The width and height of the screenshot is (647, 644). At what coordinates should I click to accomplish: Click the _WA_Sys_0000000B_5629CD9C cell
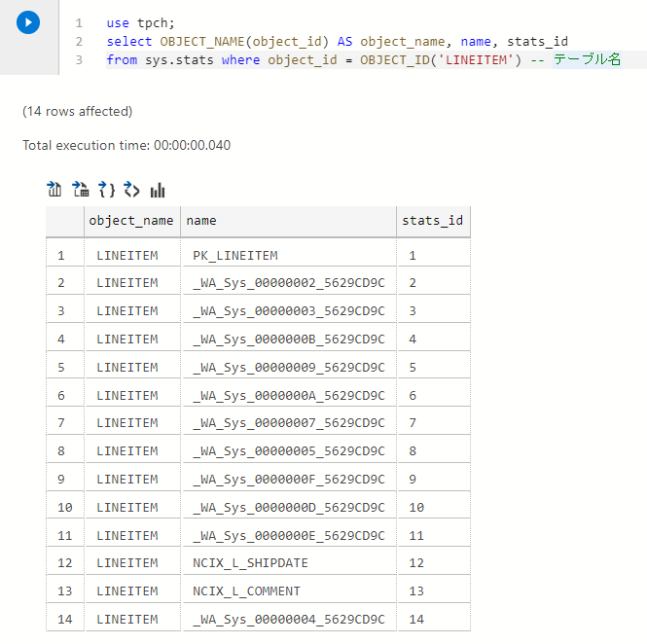point(288,340)
